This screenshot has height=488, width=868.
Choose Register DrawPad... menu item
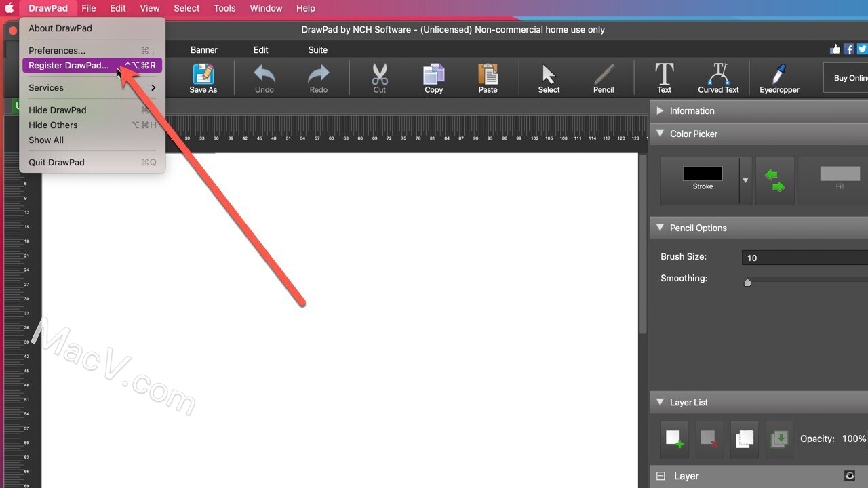click(92, 66)
